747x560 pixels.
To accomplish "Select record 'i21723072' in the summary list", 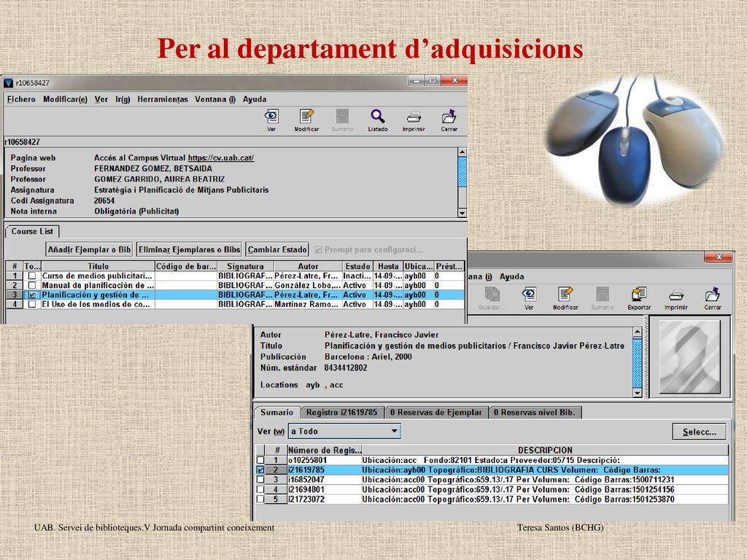I will (x=492, y=499).
